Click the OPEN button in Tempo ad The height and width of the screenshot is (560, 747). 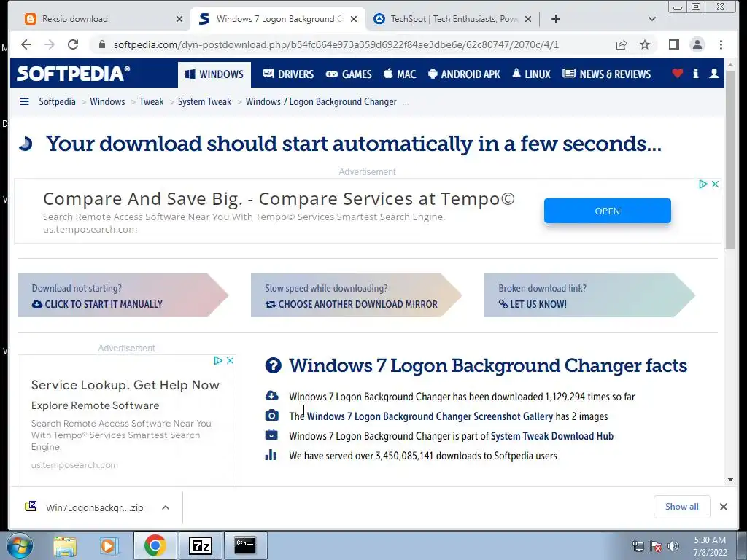tap(608, 211)
